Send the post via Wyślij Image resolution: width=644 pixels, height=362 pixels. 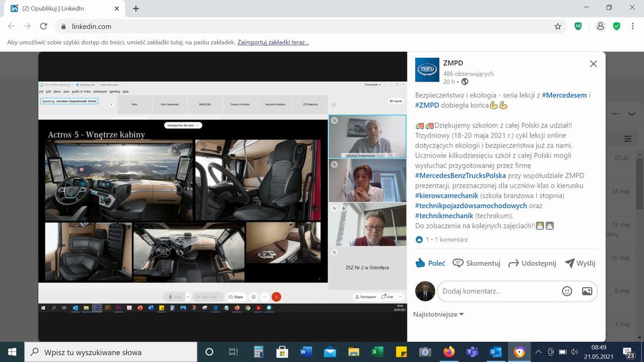tap(580, 263)
